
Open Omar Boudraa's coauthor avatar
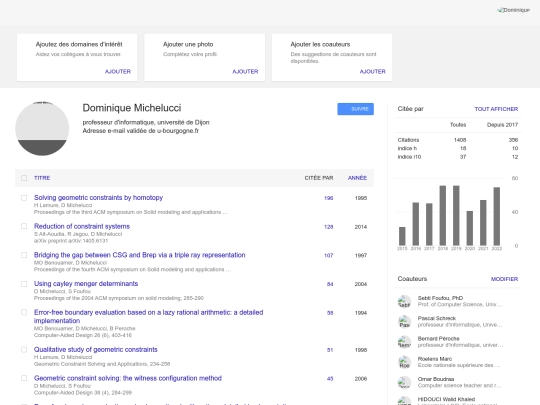404,382
